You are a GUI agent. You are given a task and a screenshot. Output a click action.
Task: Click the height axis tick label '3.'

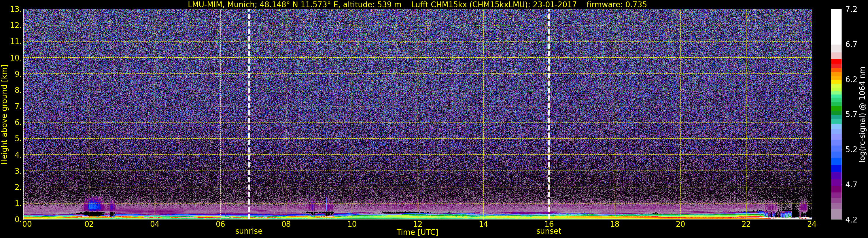18,171
